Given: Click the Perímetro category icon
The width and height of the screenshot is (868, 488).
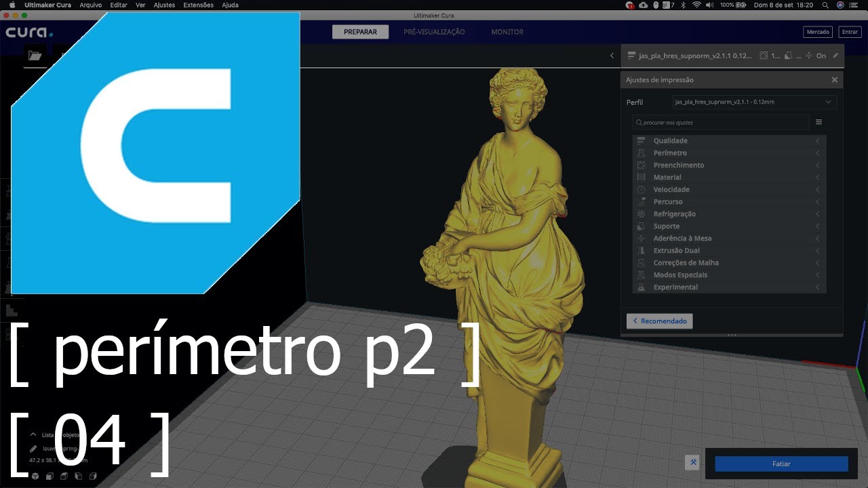Looking at the screenshot, I should tap(641, 153).
